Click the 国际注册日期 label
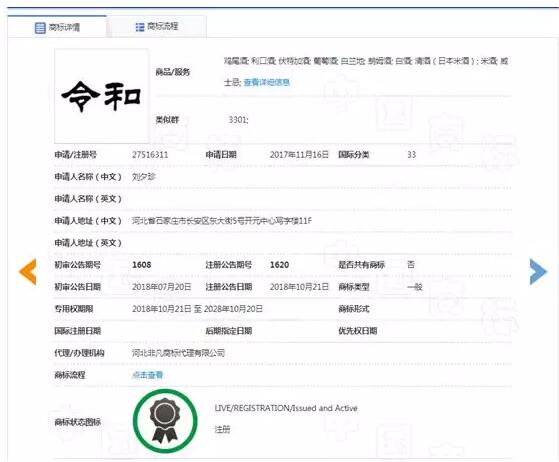559x462 pixels. [x=77, y=331]
